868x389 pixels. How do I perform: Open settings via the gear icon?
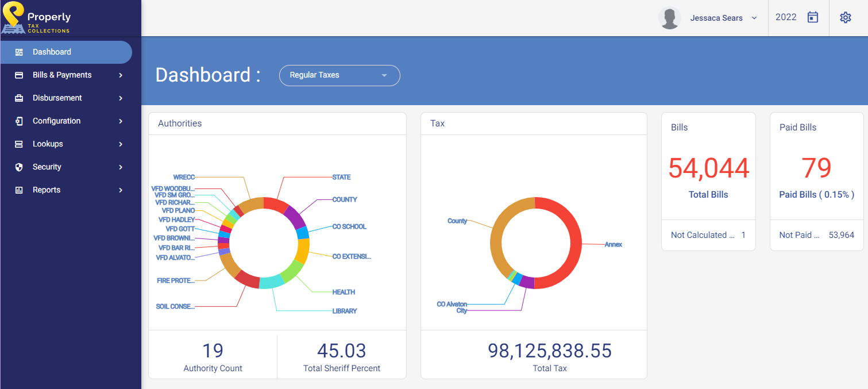pos(845,17)
